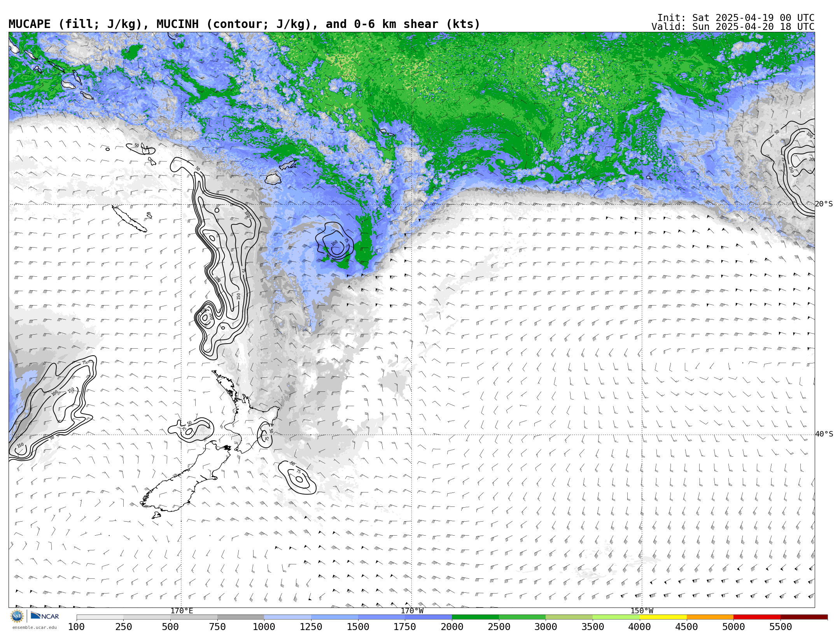Viewport: 840px width, 632px height.
Task: Click the 1000–1250 pale blue colorbar segment
Action: pyautogui.click(x=288, y=617)
